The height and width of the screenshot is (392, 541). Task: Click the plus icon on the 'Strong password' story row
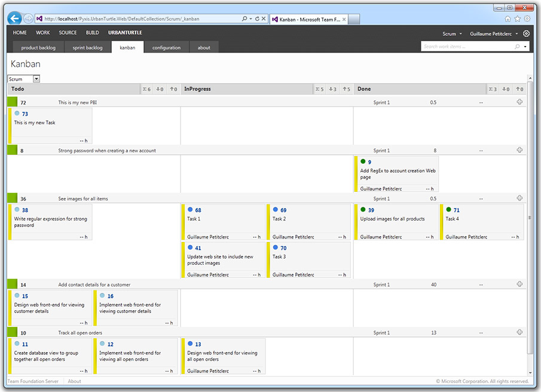pyautogui.click(x=519, y=150)
